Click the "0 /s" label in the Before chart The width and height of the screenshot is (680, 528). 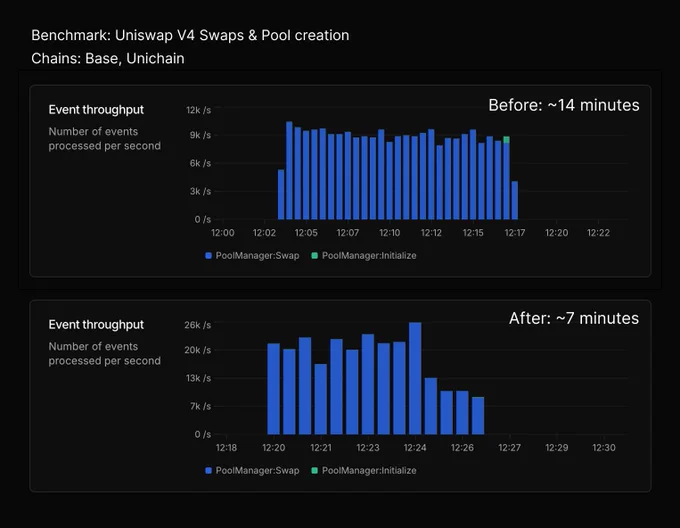pos(203,219)
